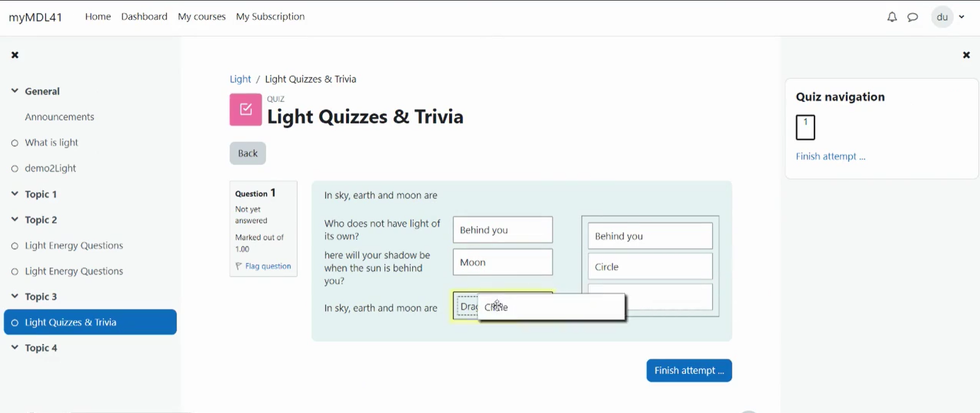Expand the du user menu dropdown
The width and height of the screenshot is (980, 413).
tap(962, 17)
